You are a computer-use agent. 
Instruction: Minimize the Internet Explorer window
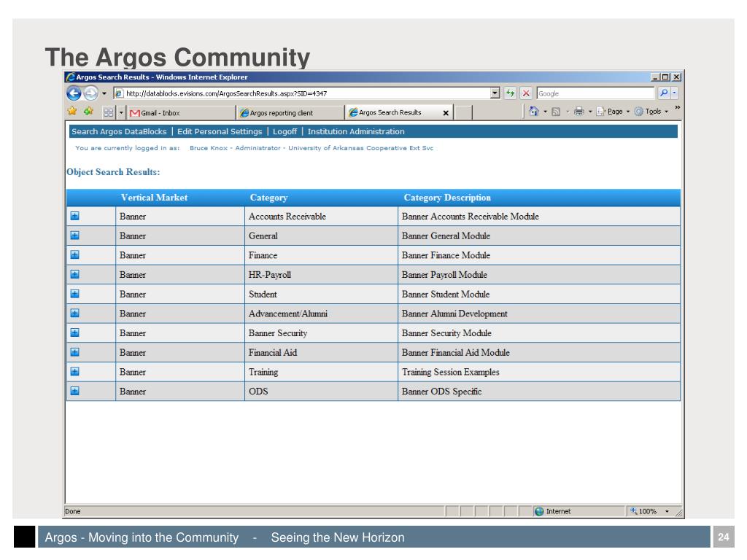[656, 77]
